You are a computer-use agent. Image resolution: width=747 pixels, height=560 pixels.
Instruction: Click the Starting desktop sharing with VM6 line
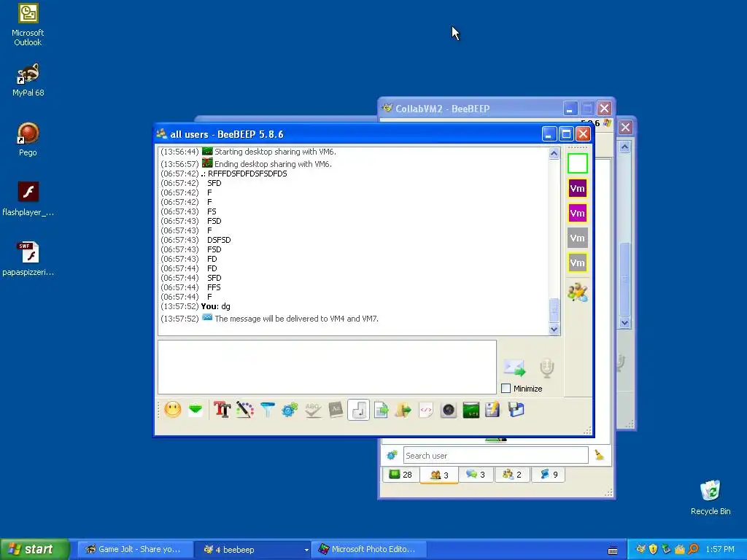pyautogui.click(x=275, y=152)
